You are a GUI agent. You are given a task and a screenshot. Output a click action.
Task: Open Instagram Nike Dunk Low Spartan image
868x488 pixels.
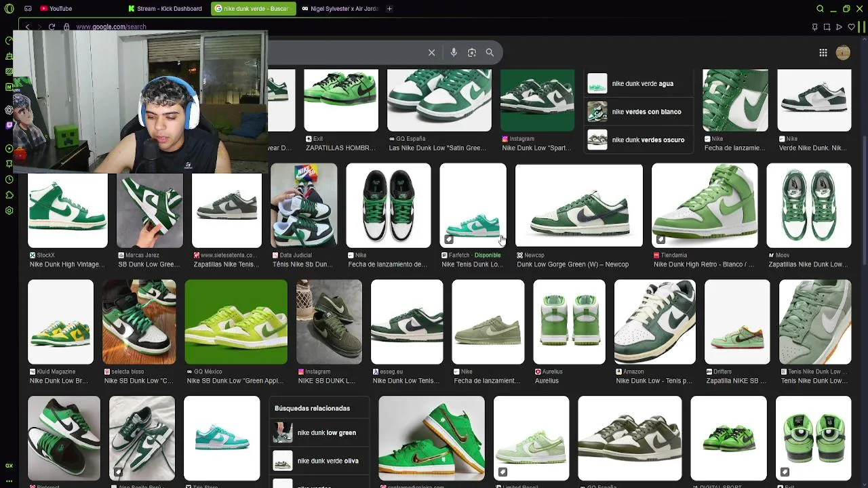tap(537, 100)
